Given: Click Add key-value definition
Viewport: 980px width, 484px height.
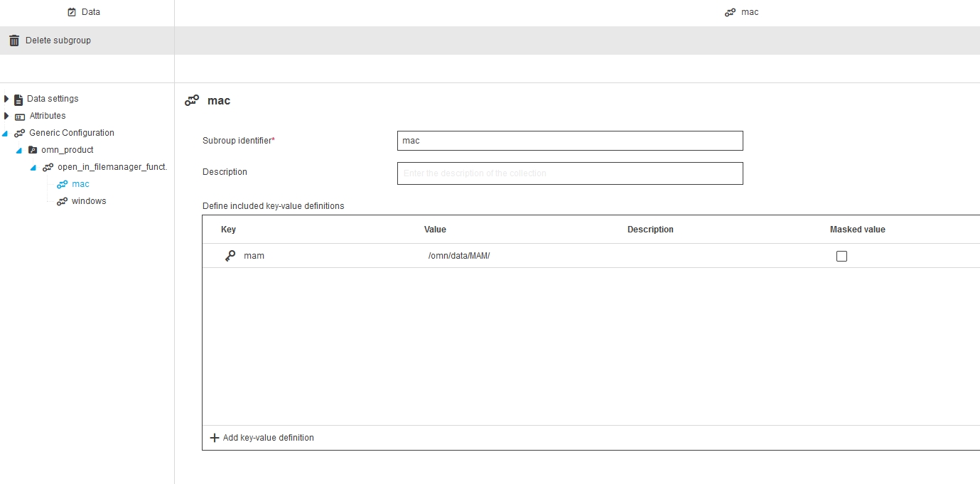Looking at the screenshot, I should (x=268, y=438).
